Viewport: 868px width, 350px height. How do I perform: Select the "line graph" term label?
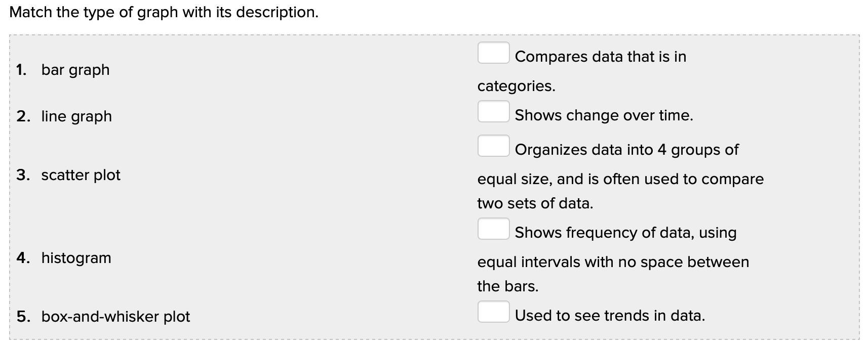tap(76, 116)
